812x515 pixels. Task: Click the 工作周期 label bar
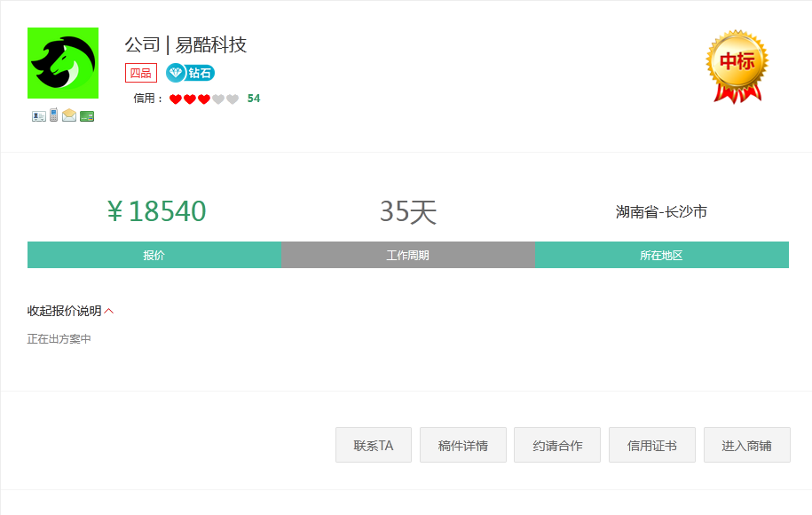coord(408,255)
